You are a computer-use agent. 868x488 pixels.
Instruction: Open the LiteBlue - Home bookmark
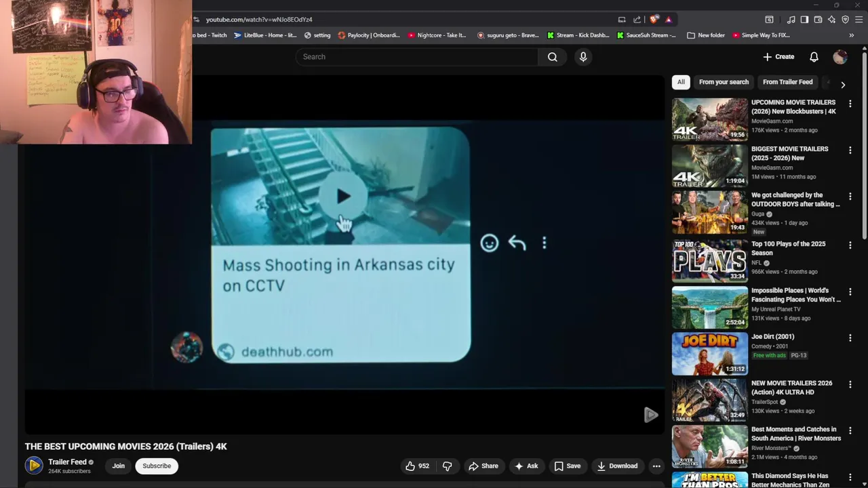pos(265,35)
